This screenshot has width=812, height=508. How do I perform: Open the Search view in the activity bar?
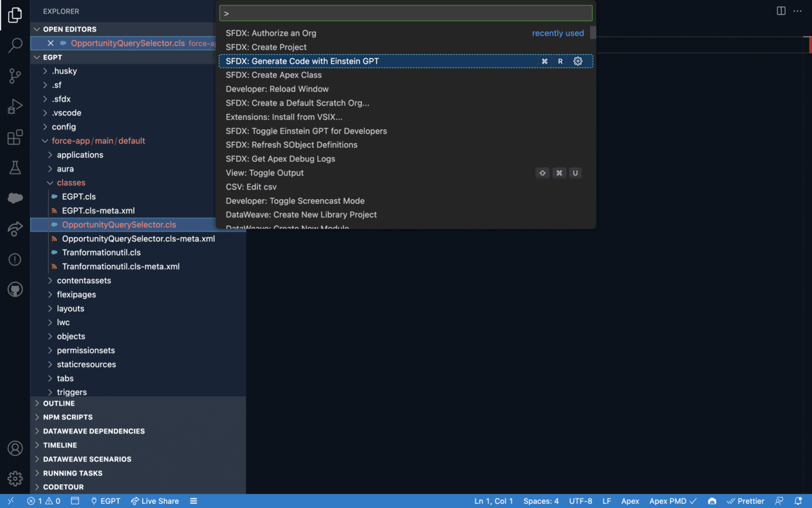point(15,46)
